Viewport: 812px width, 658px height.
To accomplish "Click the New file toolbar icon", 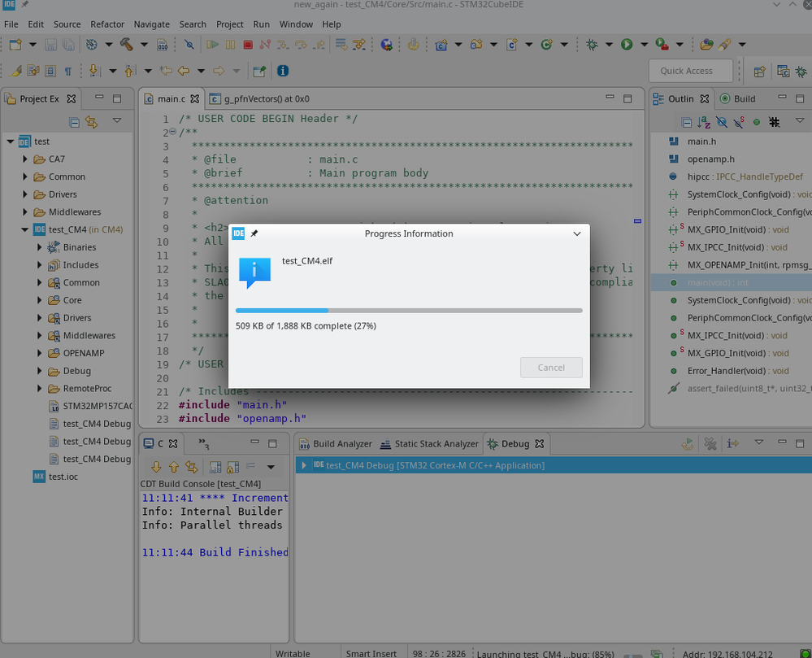I will 15,45.
